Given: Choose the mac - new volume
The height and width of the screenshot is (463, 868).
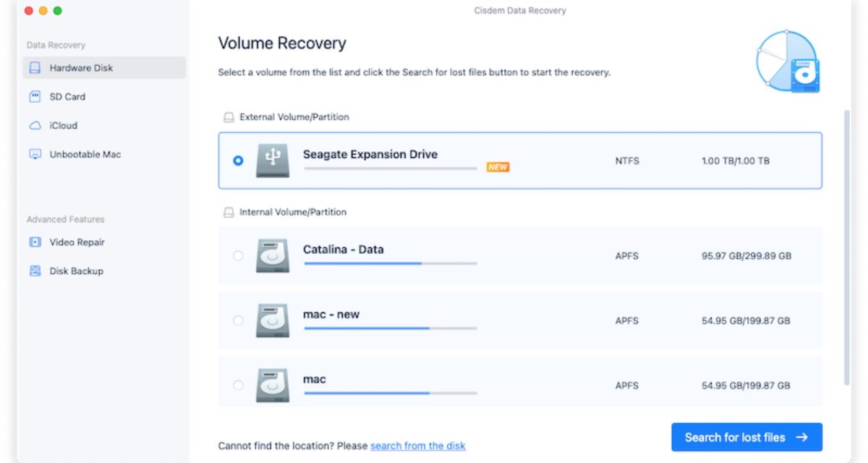Looking at the screenshot, I should 239,320.
